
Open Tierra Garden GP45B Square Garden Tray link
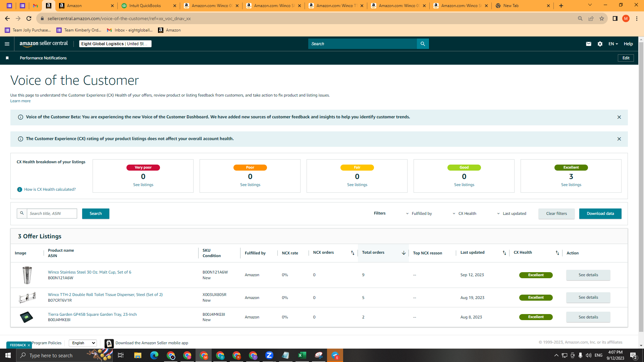tap(92, 314)
